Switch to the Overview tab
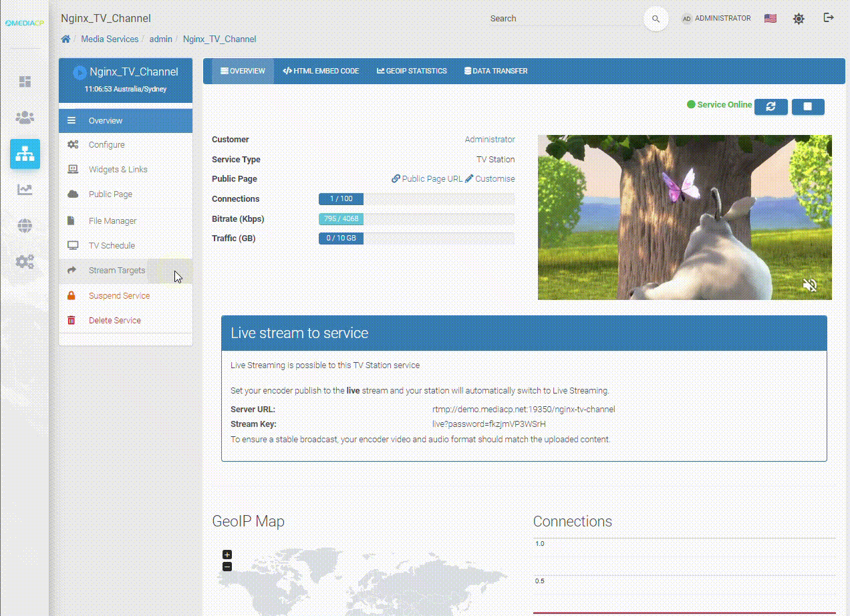Screen dimensions: 850x616 (x=243, y=71)
